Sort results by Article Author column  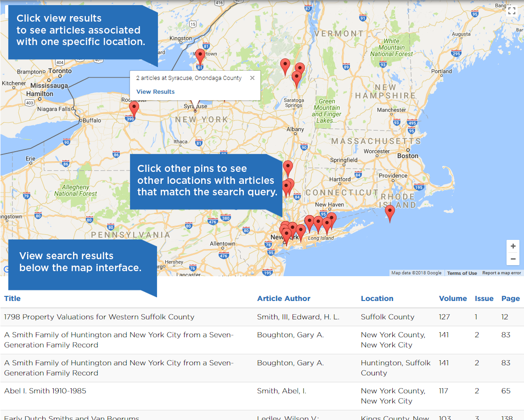283,298
